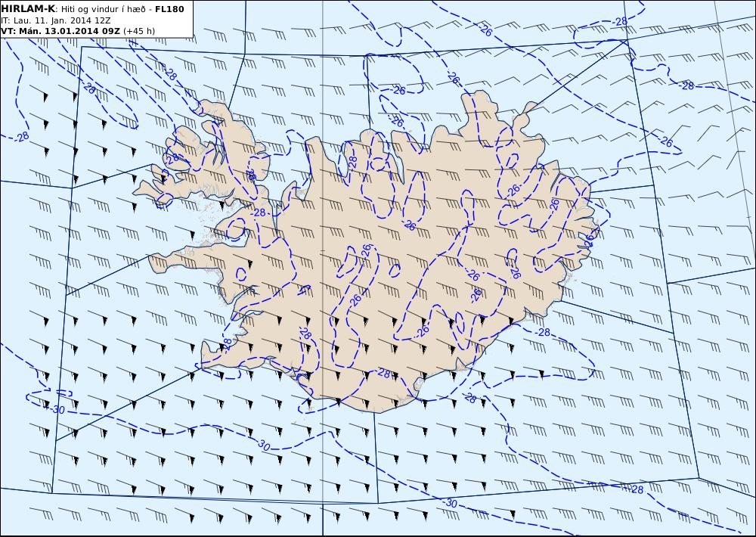Click the HIRLAM-K model title text
The image size is (756, 537).
click(x=28, y=9)
